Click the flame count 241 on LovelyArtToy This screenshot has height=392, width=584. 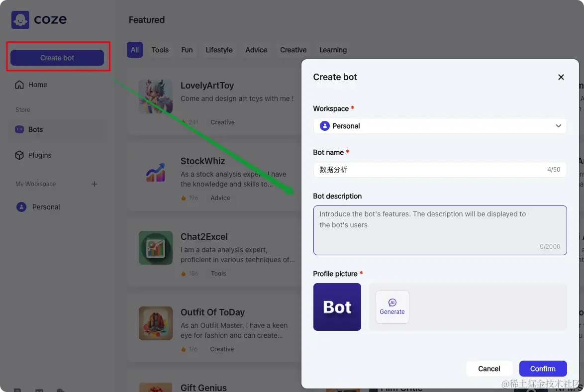(x=190, y=122)
